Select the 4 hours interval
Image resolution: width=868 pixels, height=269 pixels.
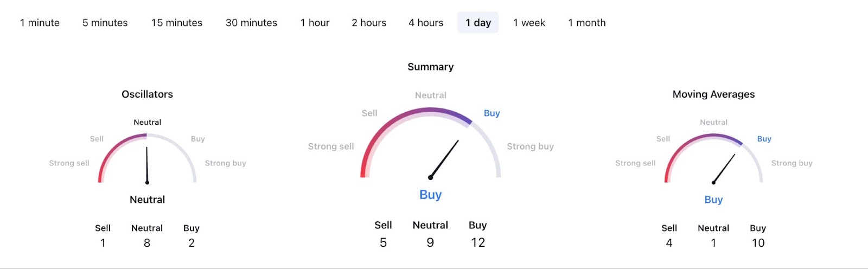[x=426, y=23]
